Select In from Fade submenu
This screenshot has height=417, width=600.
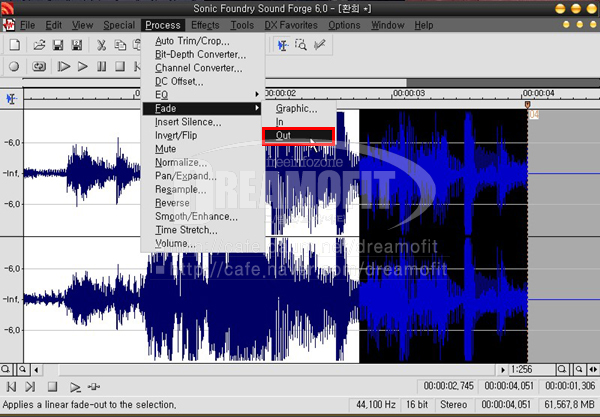(x=299, y=122)
